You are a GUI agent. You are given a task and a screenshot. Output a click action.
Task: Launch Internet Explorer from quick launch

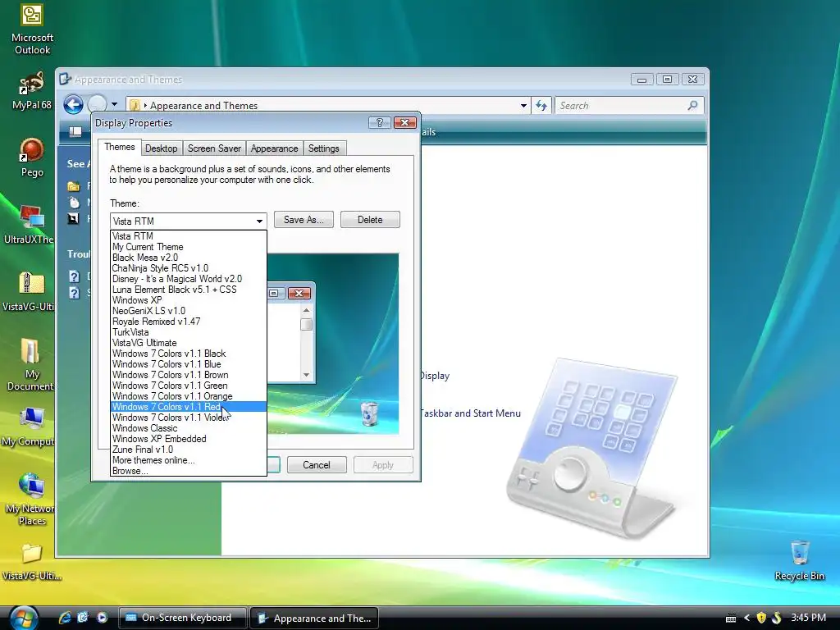(65, 618)
